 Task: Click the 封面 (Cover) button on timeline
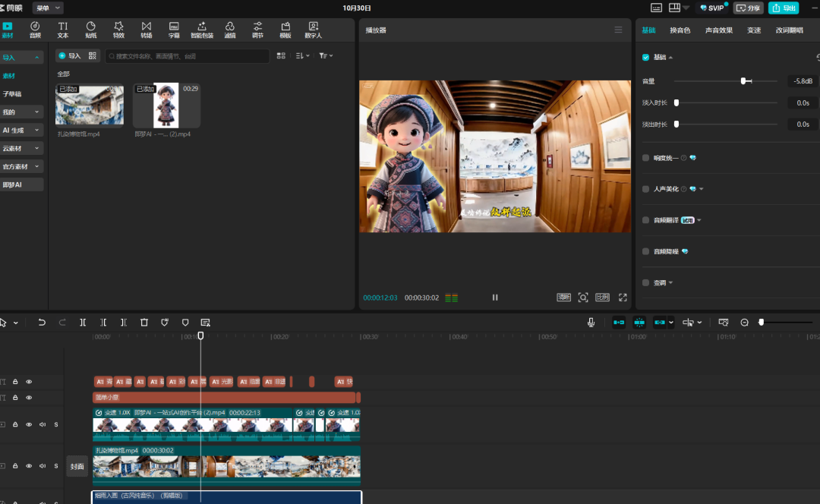(x=77, y=466)
